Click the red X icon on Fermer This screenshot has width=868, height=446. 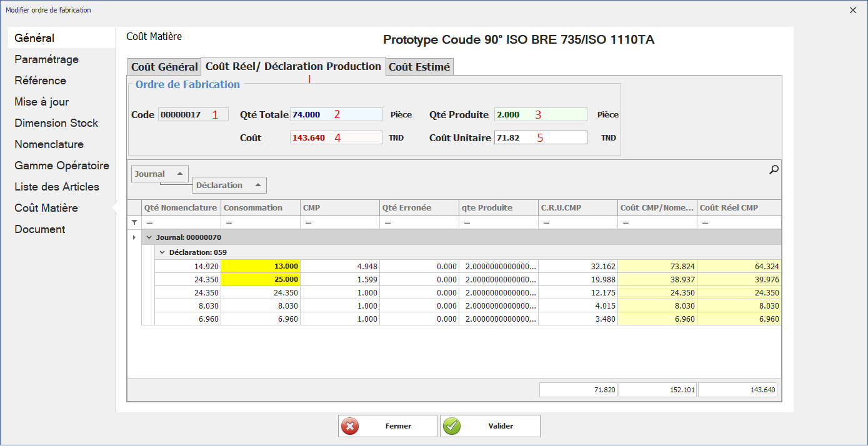click(351, 426)
